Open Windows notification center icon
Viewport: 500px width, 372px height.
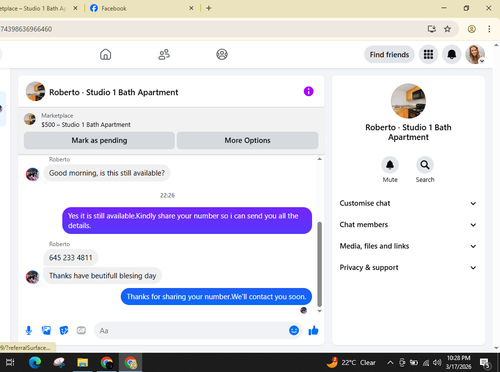[484, 363]
